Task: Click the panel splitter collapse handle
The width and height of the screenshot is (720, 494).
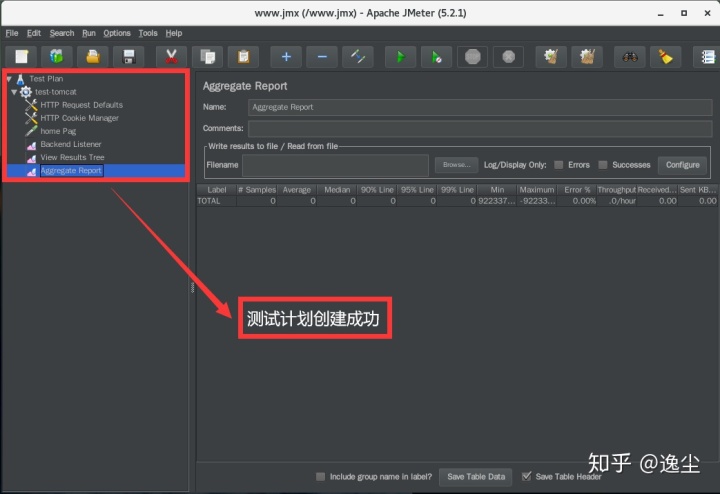Action: [192, 288]
